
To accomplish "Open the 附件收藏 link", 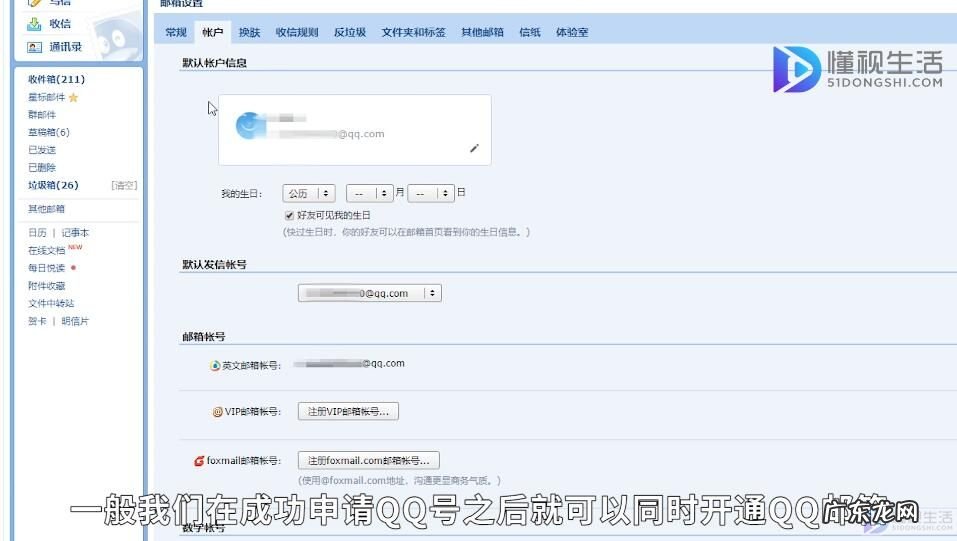I will pyautogui.click(x=46, y=286).
